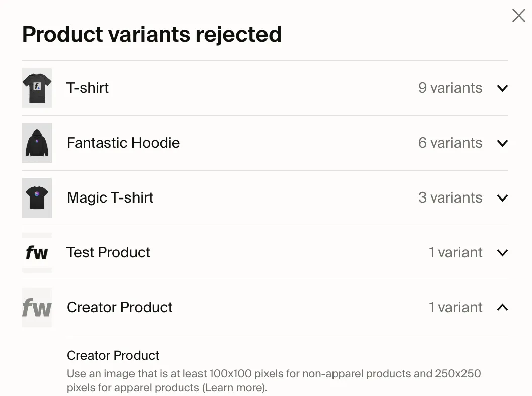Select the black tee image with planet graphic
This screenshot has width=532, height=396.
37,197
